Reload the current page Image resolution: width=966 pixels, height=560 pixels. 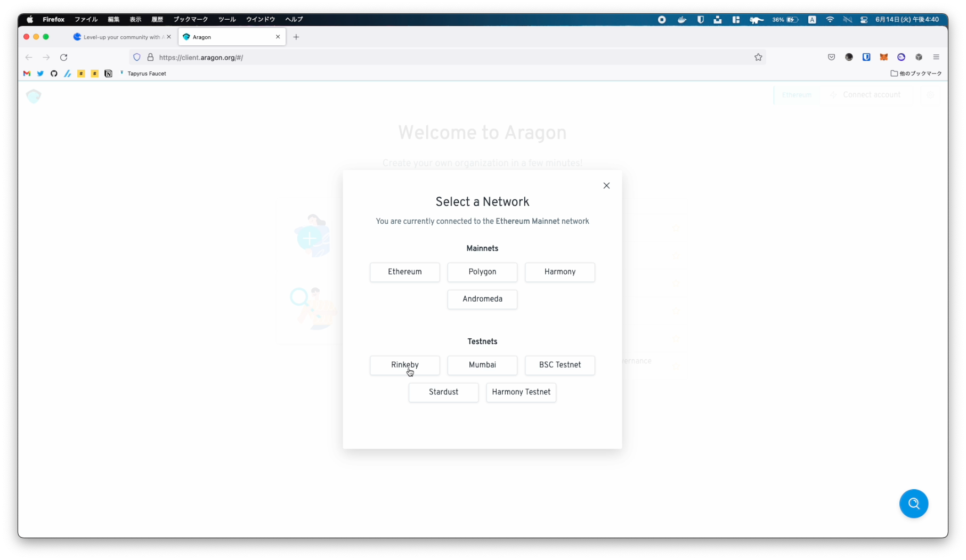64,58
